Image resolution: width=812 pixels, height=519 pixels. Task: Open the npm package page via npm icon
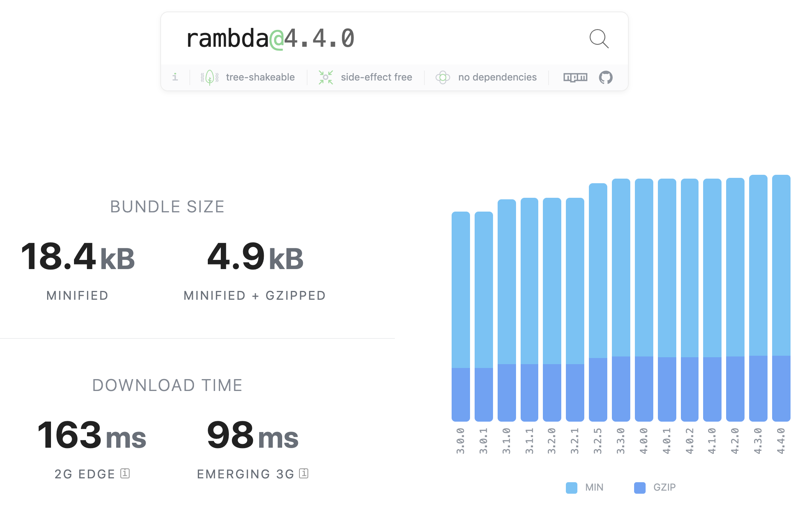coord(575,77)
